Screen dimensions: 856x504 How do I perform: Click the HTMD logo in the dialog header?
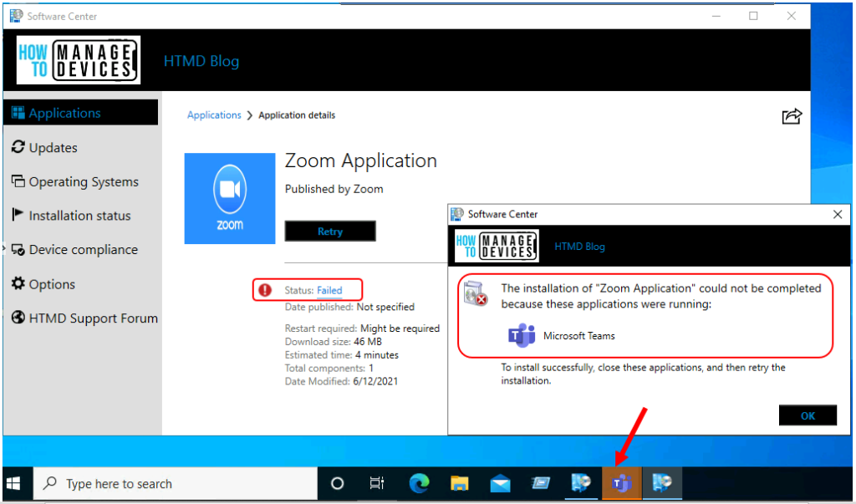pyautogui.click(x=497, y=247)
